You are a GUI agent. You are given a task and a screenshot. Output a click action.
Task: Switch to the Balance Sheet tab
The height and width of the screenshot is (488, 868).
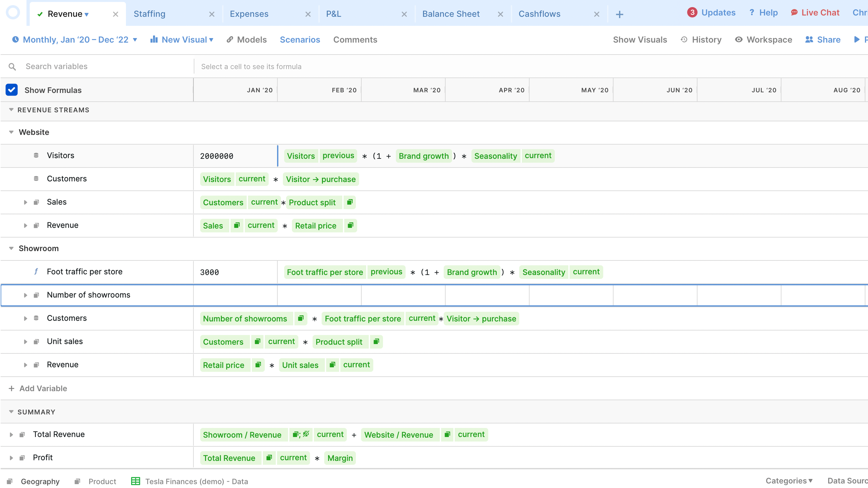[x=451, y=14]
